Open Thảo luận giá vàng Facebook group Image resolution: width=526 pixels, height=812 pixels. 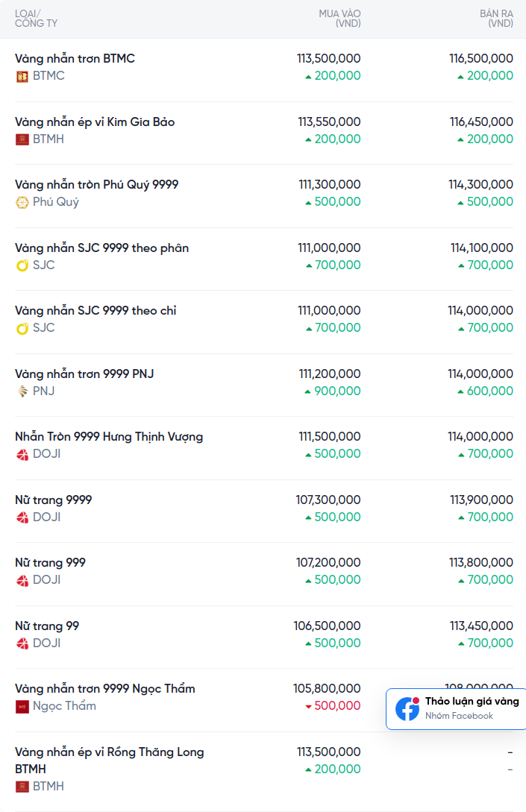point(472,702)
